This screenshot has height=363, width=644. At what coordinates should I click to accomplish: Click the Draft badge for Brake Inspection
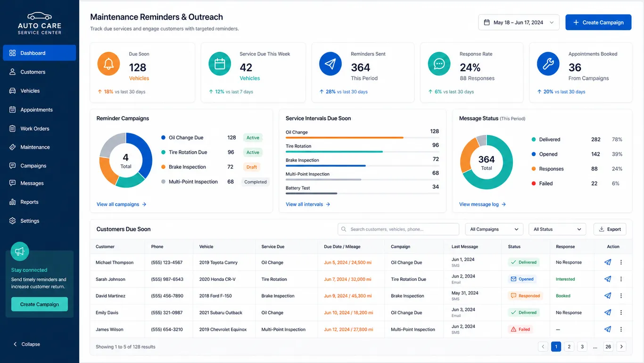pos(252,167)
